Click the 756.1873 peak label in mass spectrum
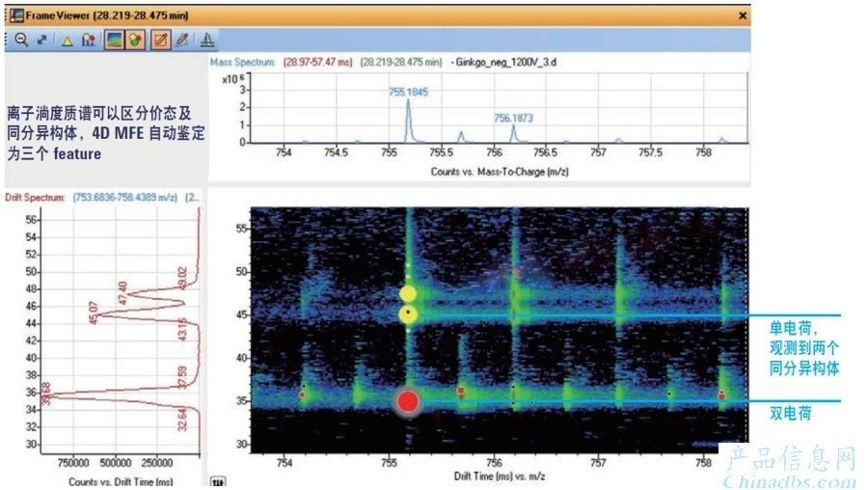868x490 pixels. (x=513, y=118)
